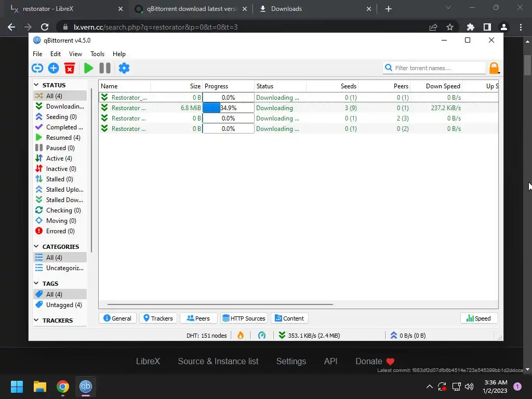Select the Stalled Downloading status filter
This screenshot has height=399, width=532.
tap(60, 200)
